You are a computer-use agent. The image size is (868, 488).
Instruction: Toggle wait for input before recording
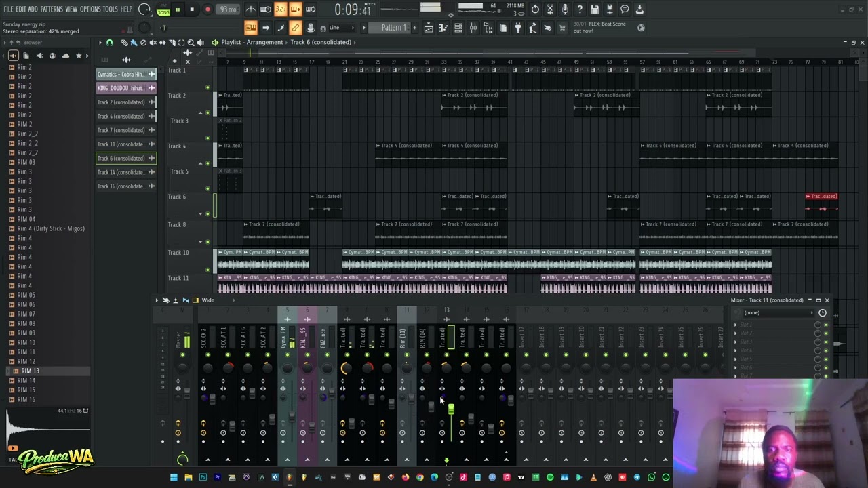[x=266, y=9]
